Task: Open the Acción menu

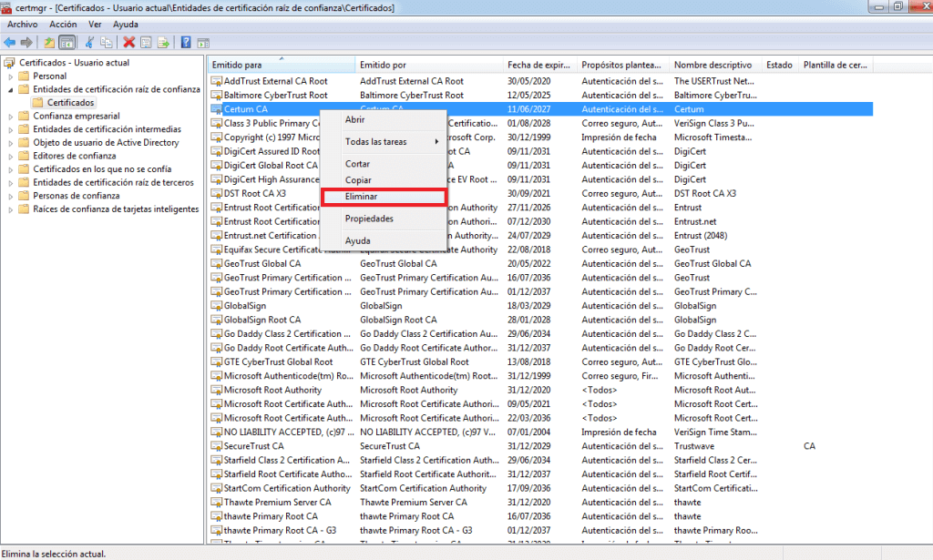Action: pyautogui.click(x=63, y=25)
